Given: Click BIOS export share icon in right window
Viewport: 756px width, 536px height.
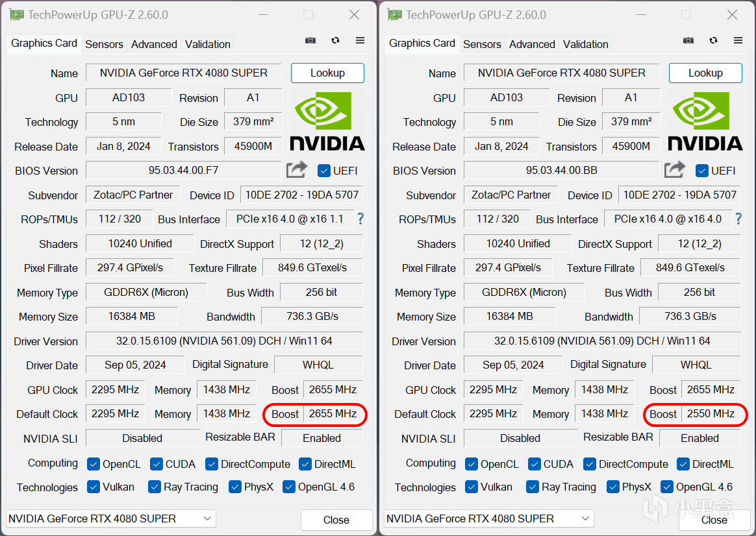Looking at the screenshot, I should point(675,169).
